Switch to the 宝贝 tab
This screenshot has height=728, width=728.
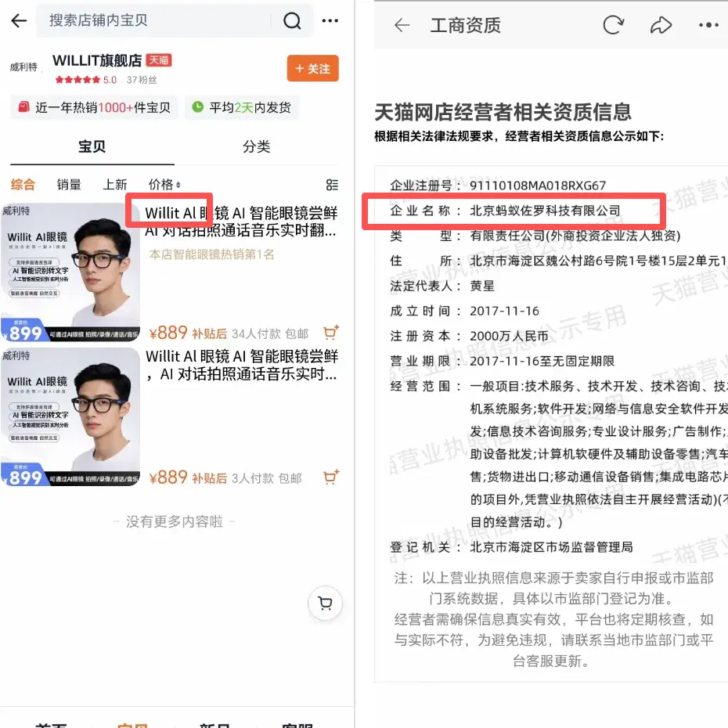click(x=92, y=146)
